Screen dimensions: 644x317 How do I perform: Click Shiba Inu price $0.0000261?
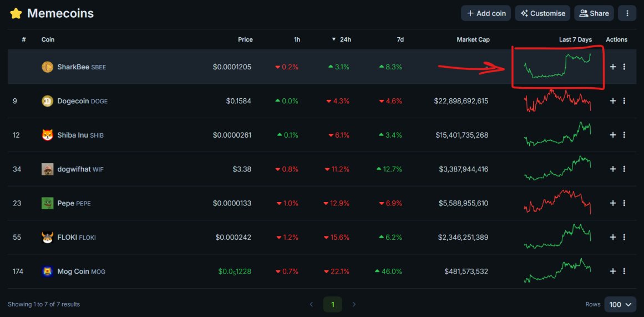[x=232, y=135]
